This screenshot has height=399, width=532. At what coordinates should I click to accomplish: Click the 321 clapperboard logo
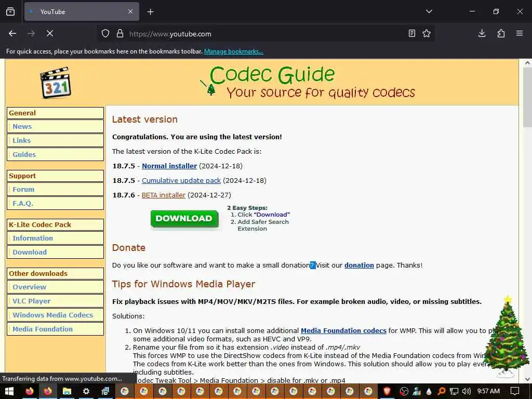point(56,83)
